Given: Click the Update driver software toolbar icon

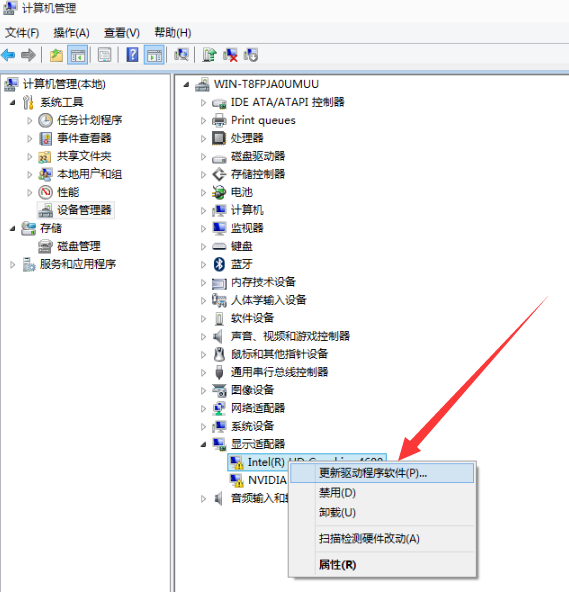Looking at the screenshot, I should pyautogui.click(x=209, y=55).
